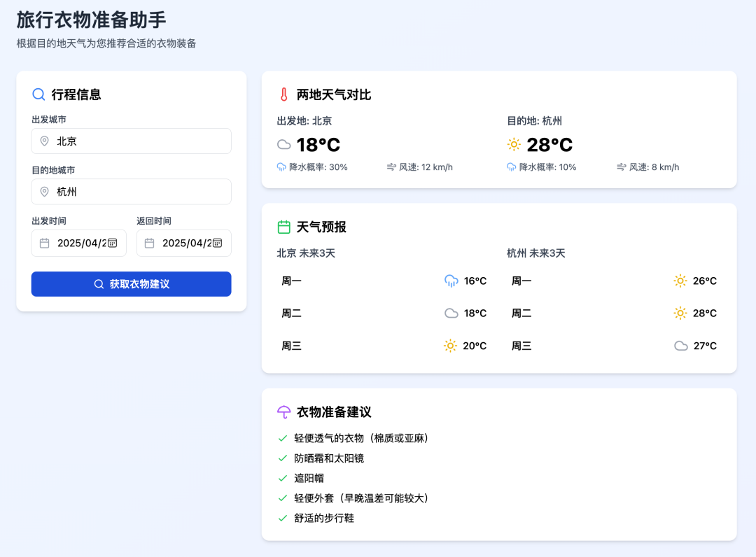756x557 pixels.
Task: Click the green calendar icon beside 天气预报
Action: [x=283, y=227]
